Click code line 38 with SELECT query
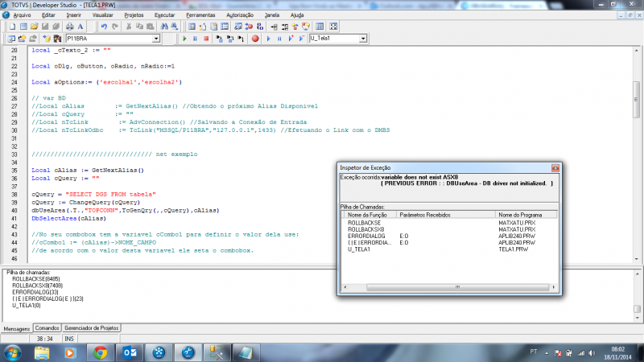This screenshot has height=362, width=644. [x=93, y=195]
